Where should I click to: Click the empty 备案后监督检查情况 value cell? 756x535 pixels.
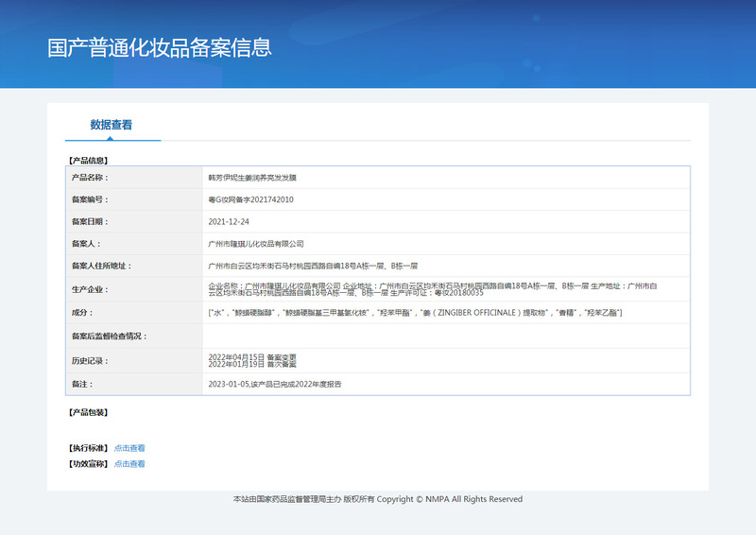tap(446, 337)
